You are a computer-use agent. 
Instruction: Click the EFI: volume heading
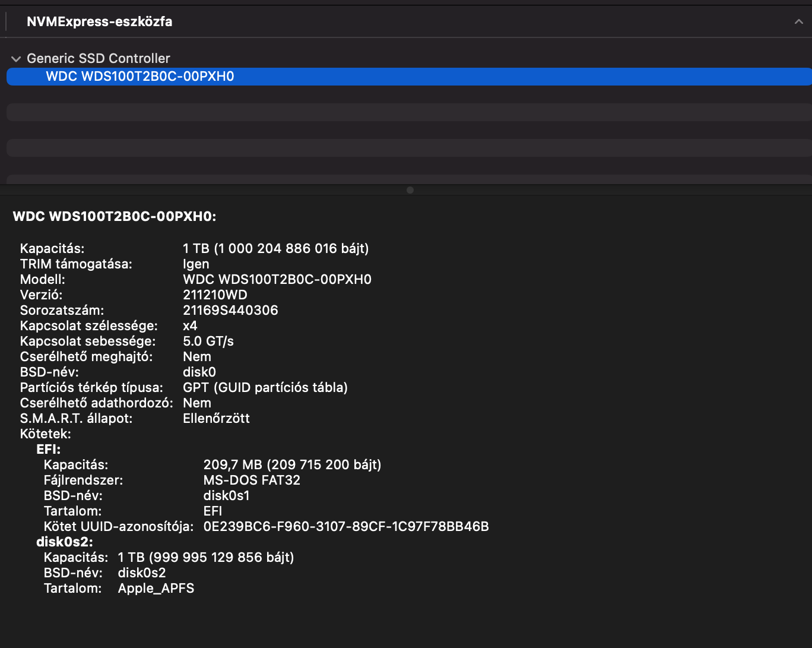(x=49, y=449)
